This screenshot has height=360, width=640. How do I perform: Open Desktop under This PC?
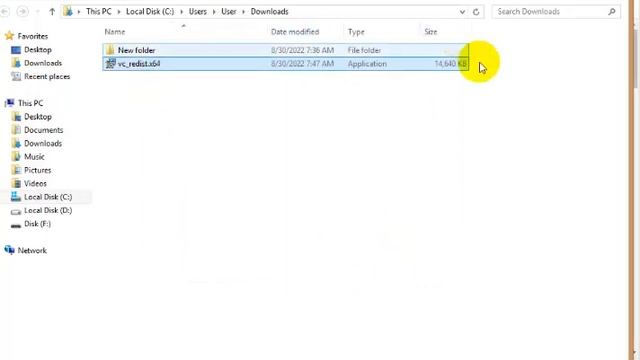click(x=38, y=117)
